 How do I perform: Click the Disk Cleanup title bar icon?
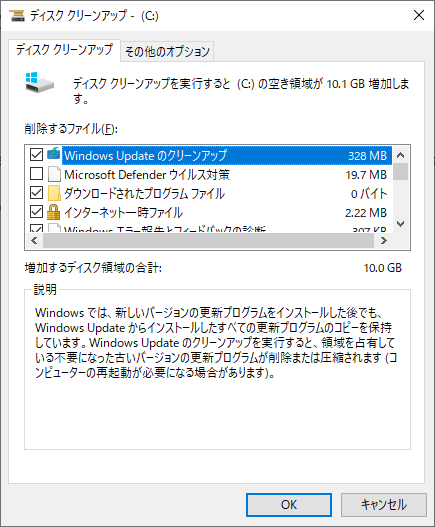tap(17, 15)
